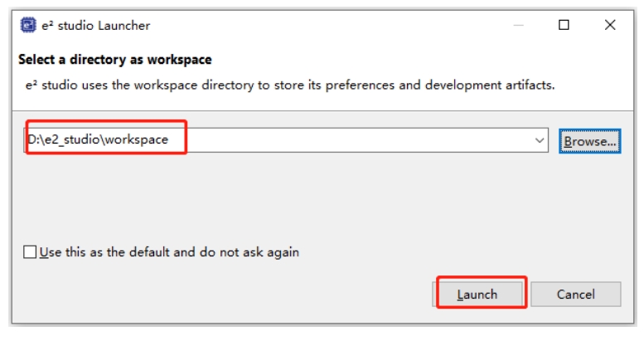
Task: Expand the workspace directory dropdown arrow
Action: click(x=540, y=140)
